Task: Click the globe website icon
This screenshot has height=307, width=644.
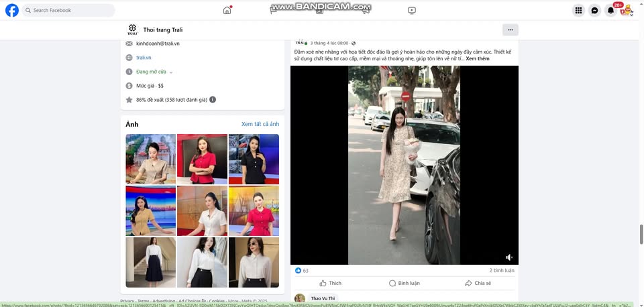Action: coord(129,58)
